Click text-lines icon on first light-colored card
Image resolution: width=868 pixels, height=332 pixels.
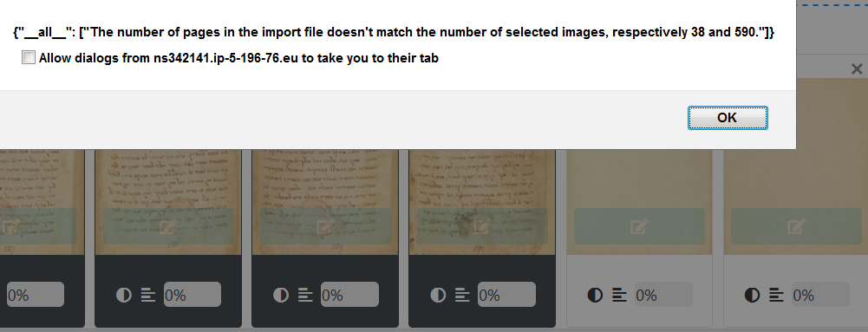619,295
